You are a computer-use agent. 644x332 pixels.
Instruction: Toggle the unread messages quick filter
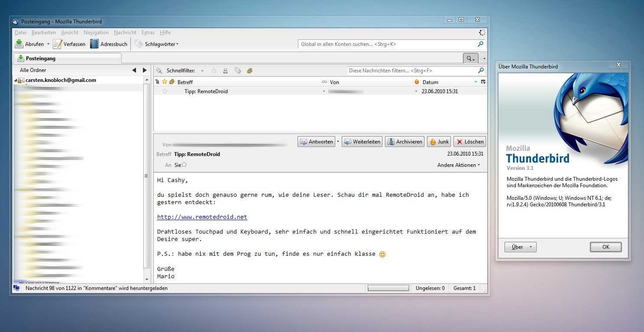click(202, 71)
